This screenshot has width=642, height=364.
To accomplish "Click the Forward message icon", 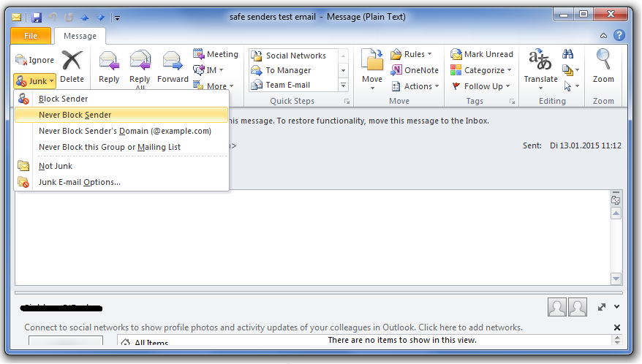I will (173, 61).
